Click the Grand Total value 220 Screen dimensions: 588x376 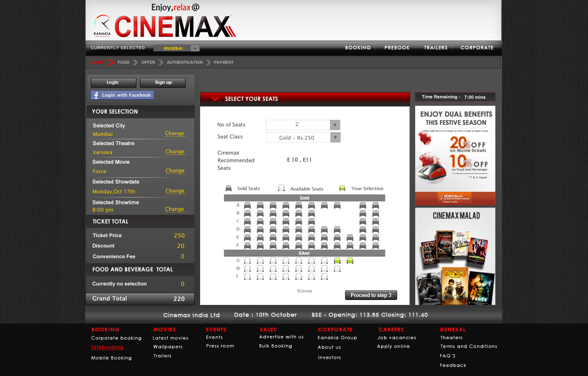(179, 299)
